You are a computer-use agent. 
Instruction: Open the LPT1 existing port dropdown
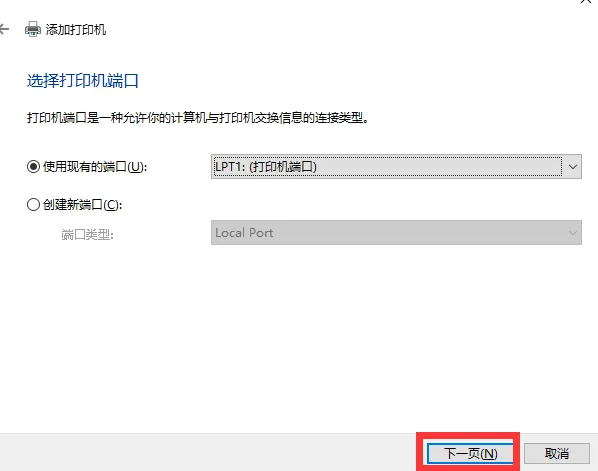pos(396,167)
